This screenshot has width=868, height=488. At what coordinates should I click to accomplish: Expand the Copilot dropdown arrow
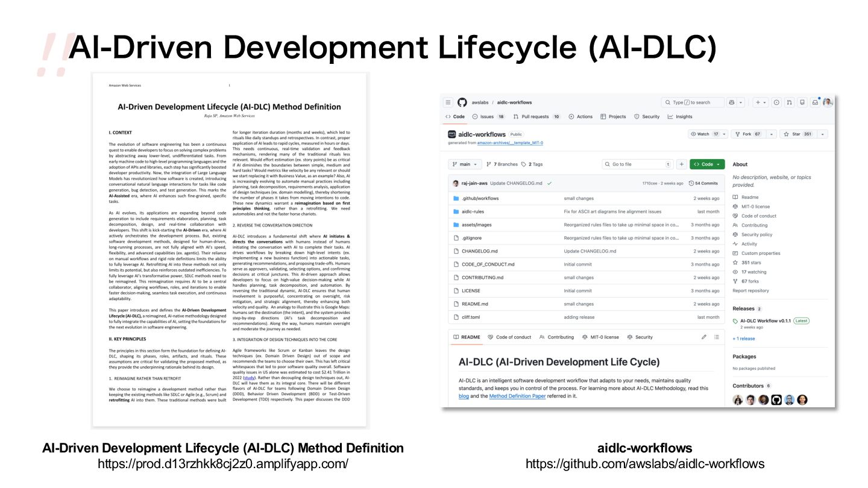click(741, 102)
